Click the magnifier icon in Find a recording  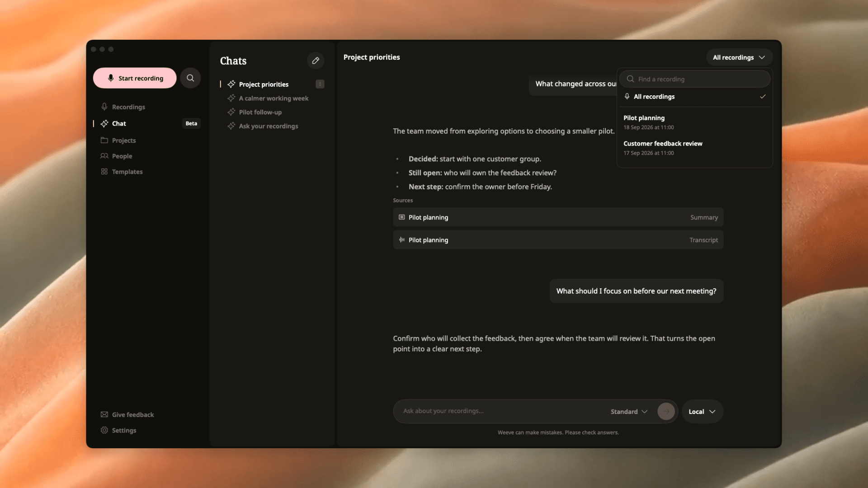click(x=630, y=79)
